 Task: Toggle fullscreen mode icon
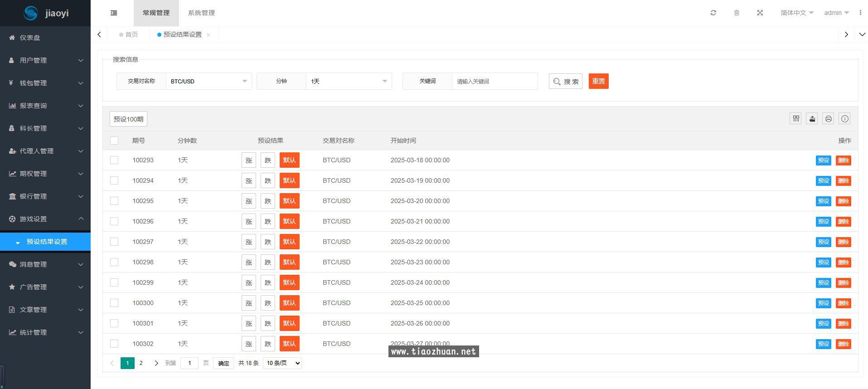(x=760, y=13)
